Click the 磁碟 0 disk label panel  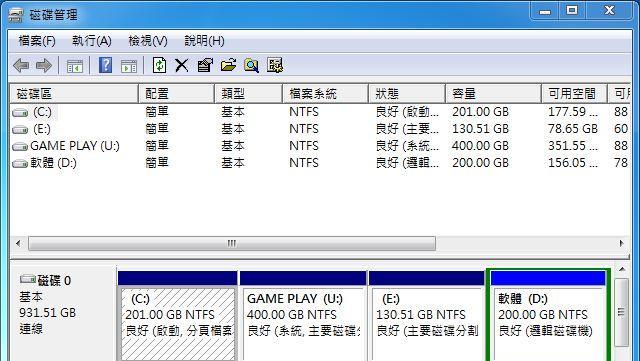(63, 314)
